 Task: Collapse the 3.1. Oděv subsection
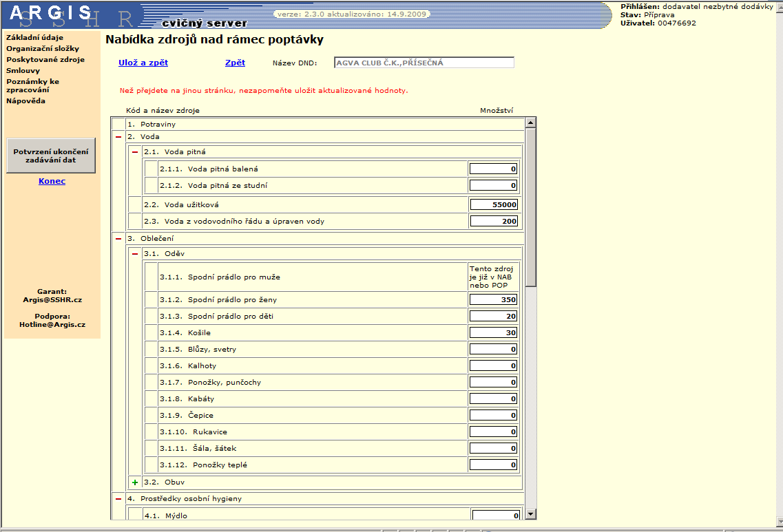pos(135,253)
